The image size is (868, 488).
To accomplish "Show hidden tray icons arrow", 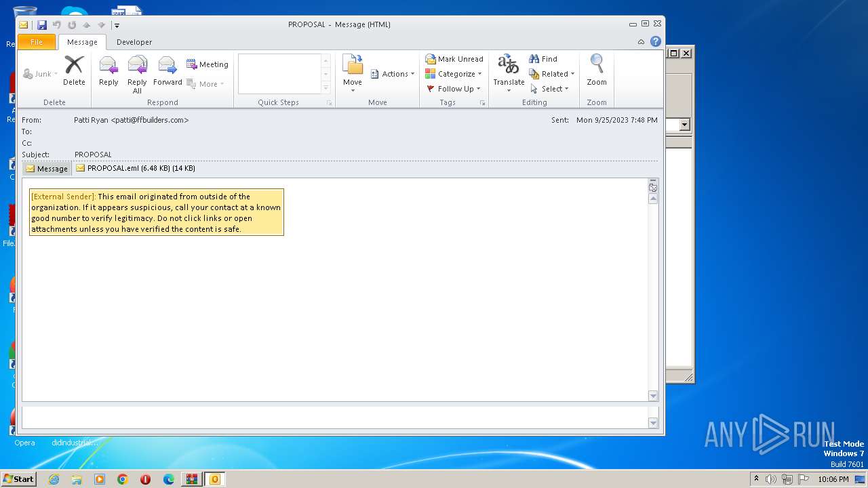I will pos(756,479).
